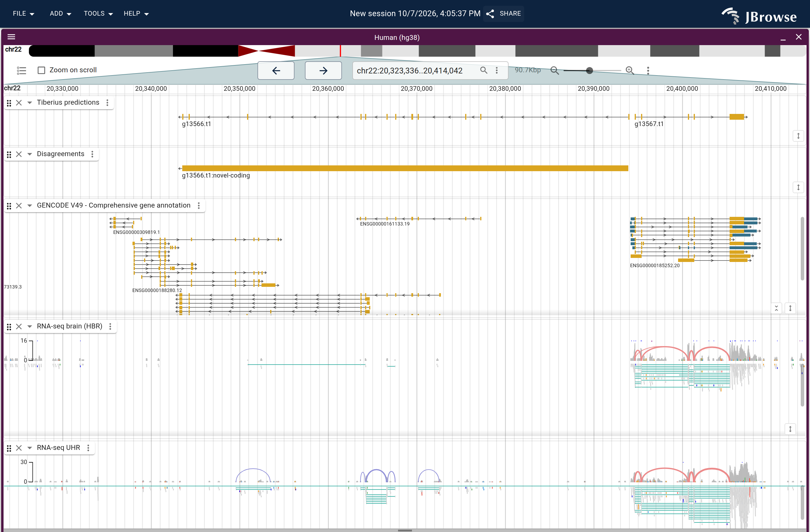Viewport: 810px width, 532px height.
Task: Open RNA-seq brain (HBR) menu dots
Action: point(110,327)
